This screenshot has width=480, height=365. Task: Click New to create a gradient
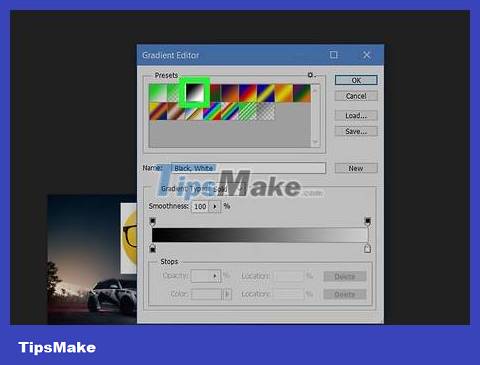[x=356, y=168]
